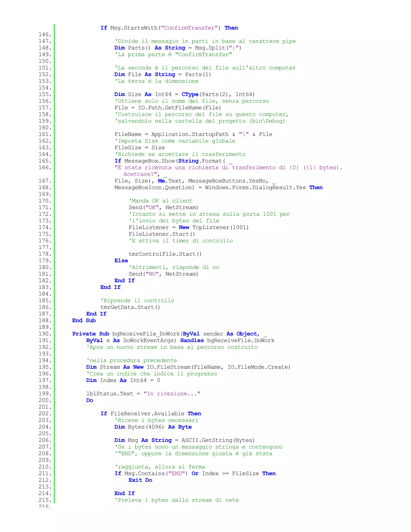411x532 pixels.
Task: Click the comment 'nella procedura precedente'
Action: pyautogui.click(x=132, y=361)
